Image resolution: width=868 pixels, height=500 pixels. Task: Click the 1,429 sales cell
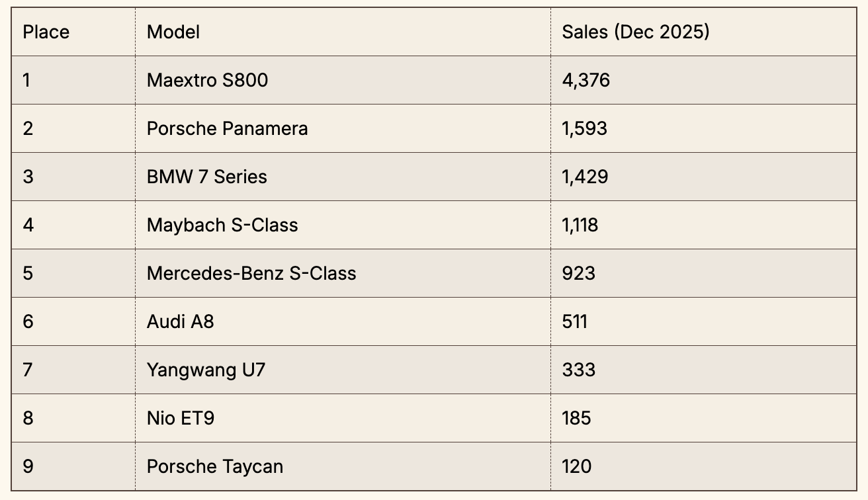pos(585,177)
